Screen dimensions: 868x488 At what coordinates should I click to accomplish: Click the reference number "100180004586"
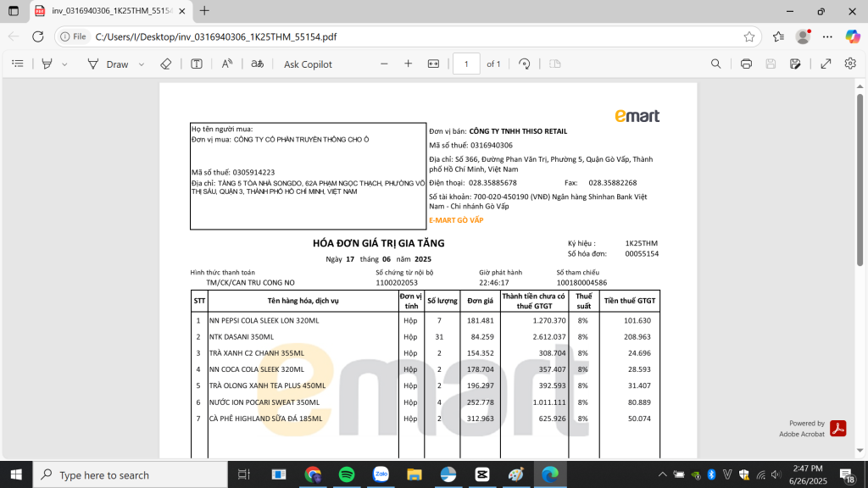click(x=581, y=283)
